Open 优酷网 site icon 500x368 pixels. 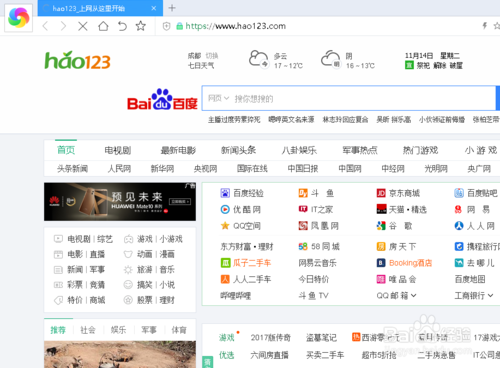(x=225, y=209)
